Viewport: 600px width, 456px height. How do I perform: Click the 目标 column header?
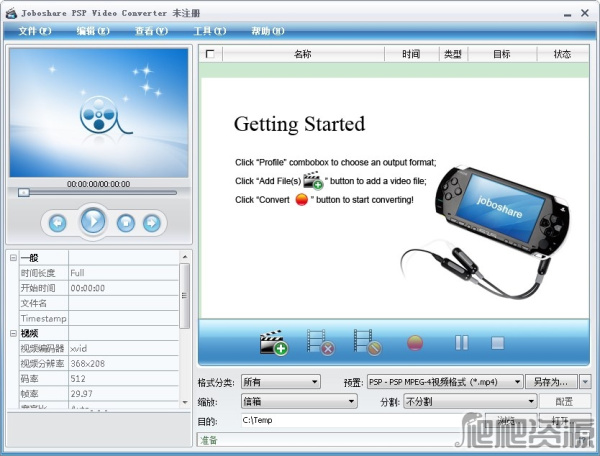502,54
